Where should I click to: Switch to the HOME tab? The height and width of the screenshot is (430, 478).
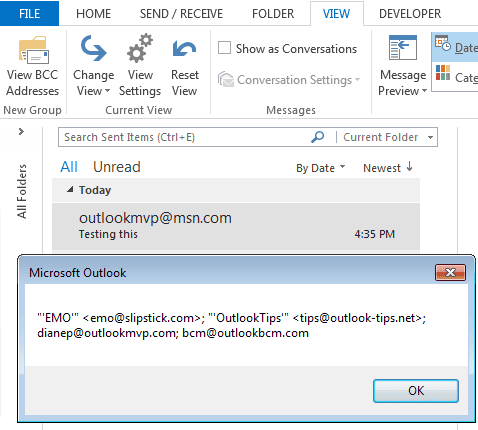(x=93, y=14)
